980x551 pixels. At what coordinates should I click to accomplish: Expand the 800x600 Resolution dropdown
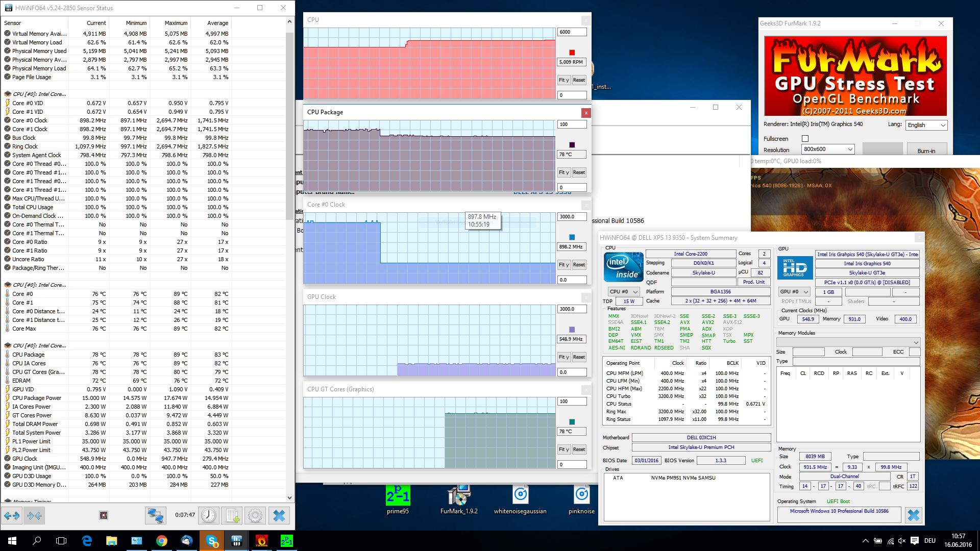[827, 149]
